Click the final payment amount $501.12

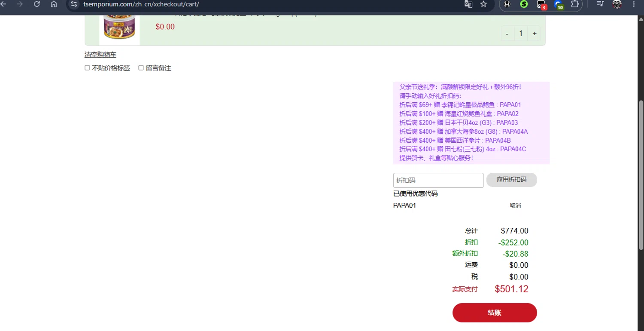click(x=511, y=289)
